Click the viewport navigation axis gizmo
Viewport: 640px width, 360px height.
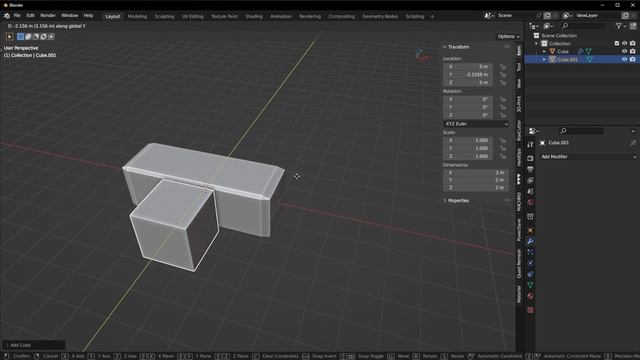click(421, 55)
